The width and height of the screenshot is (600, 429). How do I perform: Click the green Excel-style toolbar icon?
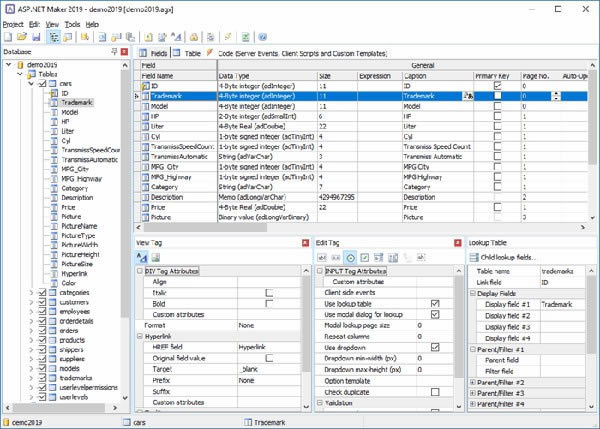pyautogui.click(x=245, y=37)
